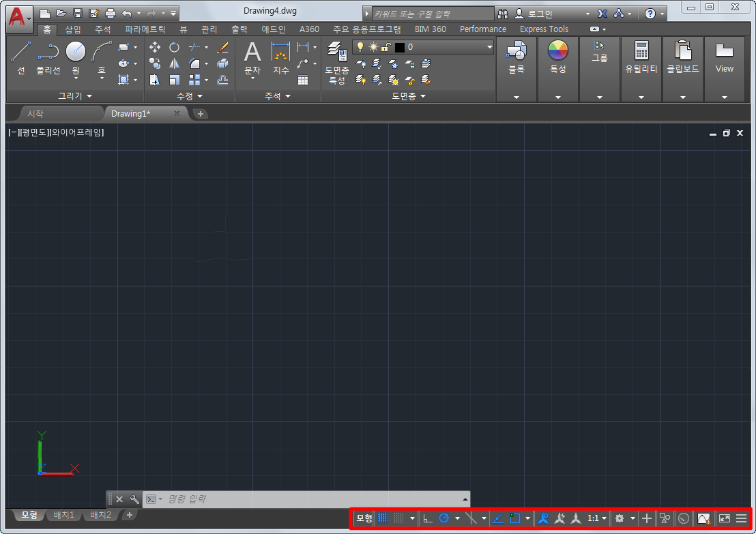Click the Table tool in Annotation panel
The height and width of the screenshot is (534, 756).
click(x=303, y=80)
